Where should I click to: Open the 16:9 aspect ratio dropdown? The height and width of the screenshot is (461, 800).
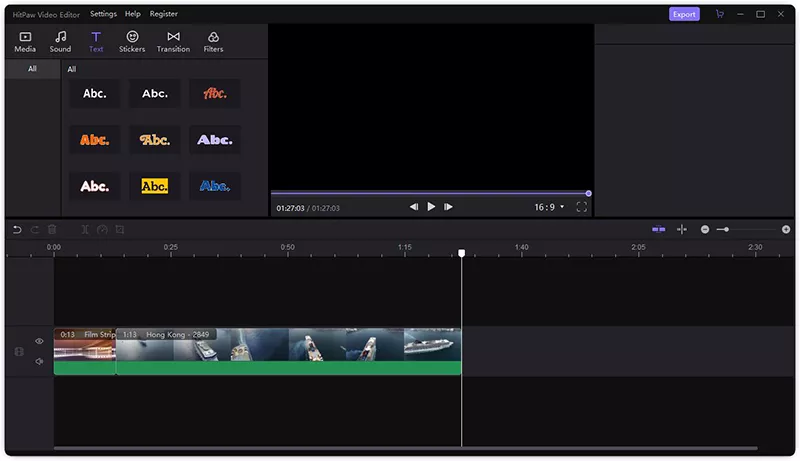click(x=549, y=207)
